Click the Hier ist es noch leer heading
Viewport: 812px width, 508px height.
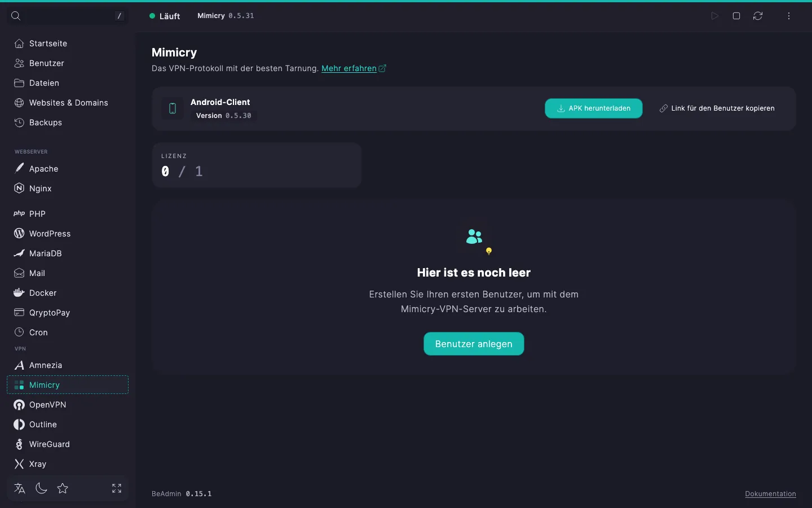pos(474,273)
